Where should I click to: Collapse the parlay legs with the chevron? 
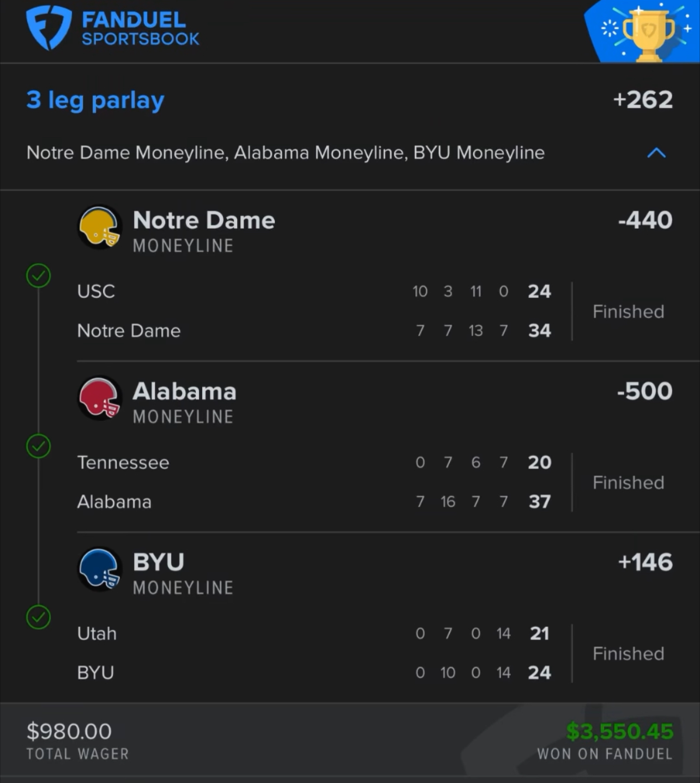coord(656,153)
